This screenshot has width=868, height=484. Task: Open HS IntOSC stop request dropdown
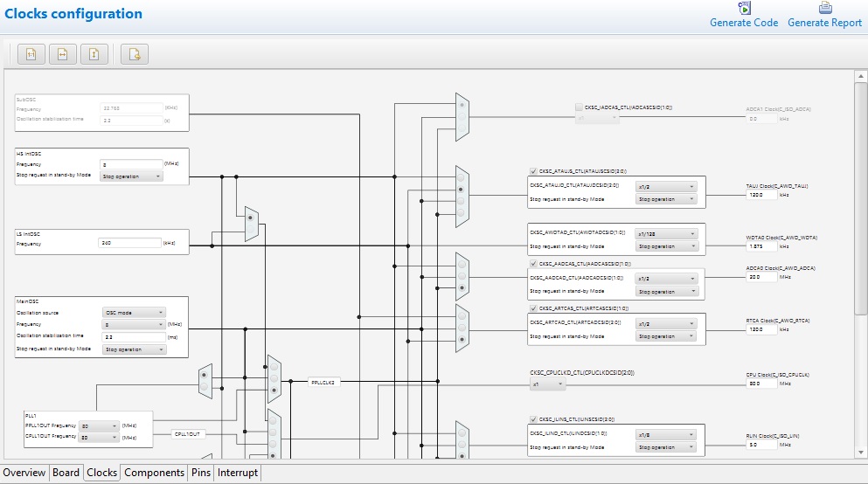tap(132, 176)
